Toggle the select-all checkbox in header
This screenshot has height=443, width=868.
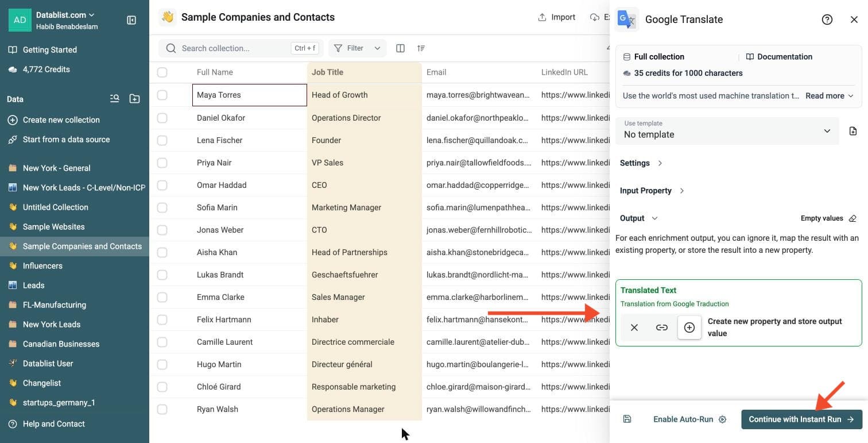(x=162, y=72)
